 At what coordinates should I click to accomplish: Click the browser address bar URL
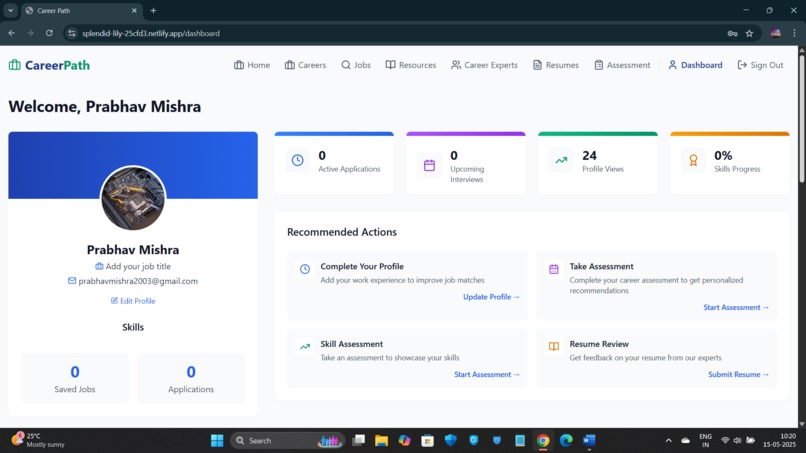151,33
